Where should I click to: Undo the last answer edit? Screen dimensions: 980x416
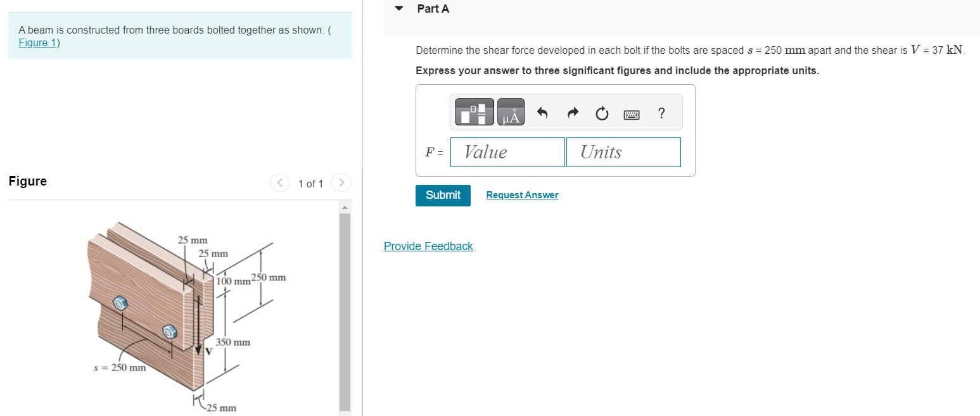click(542, 113)
